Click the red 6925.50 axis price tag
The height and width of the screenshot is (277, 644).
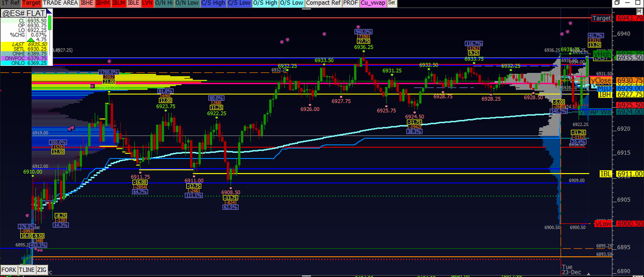630,106
